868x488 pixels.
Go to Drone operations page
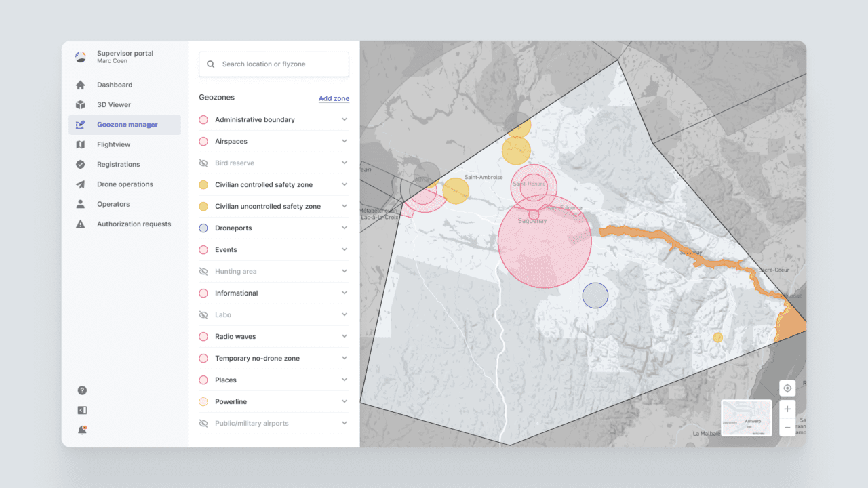125,184
